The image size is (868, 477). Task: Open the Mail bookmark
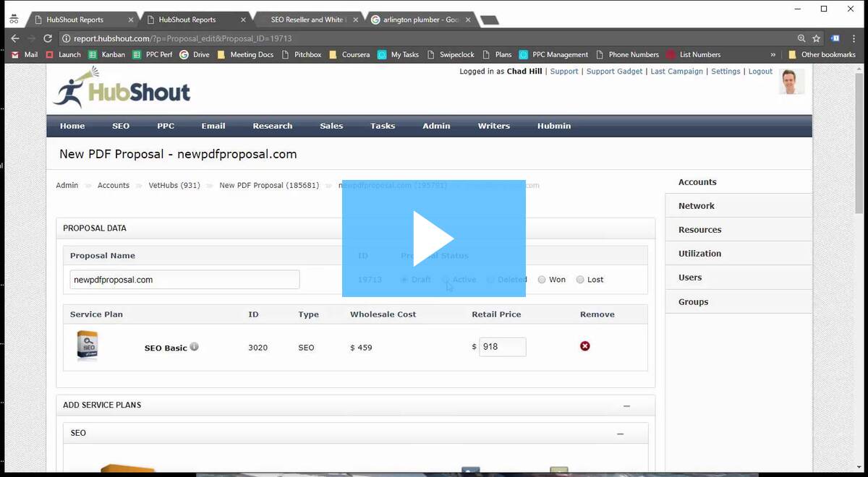coord(25,54)
